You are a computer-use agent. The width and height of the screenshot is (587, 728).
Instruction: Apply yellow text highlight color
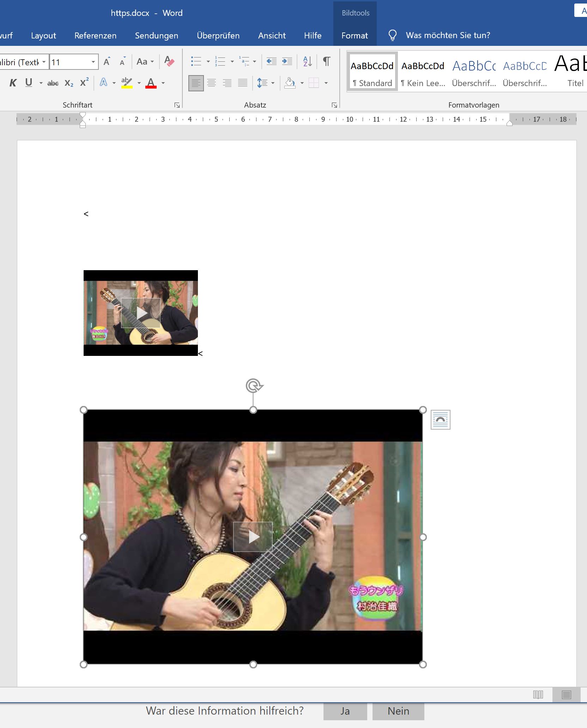[x=127, y=83]
